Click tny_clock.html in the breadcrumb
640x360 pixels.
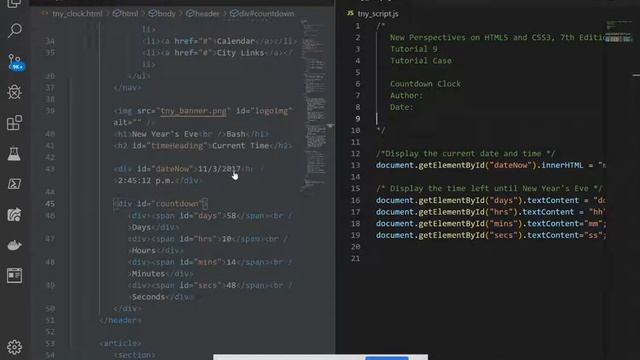(x=77, y=13)
